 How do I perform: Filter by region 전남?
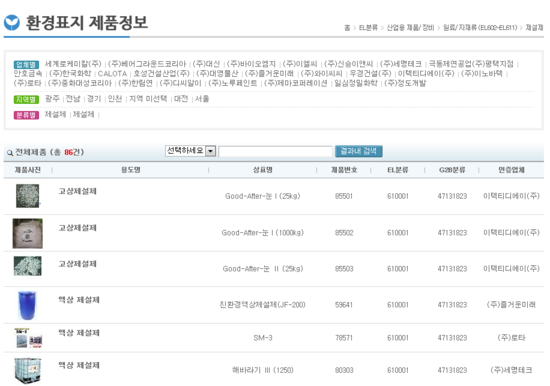click(73, 99)
